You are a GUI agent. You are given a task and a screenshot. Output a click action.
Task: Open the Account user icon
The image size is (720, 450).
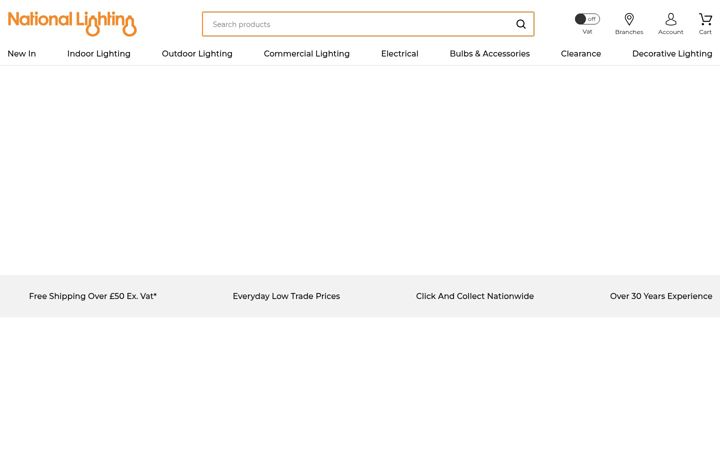[671, 19]
